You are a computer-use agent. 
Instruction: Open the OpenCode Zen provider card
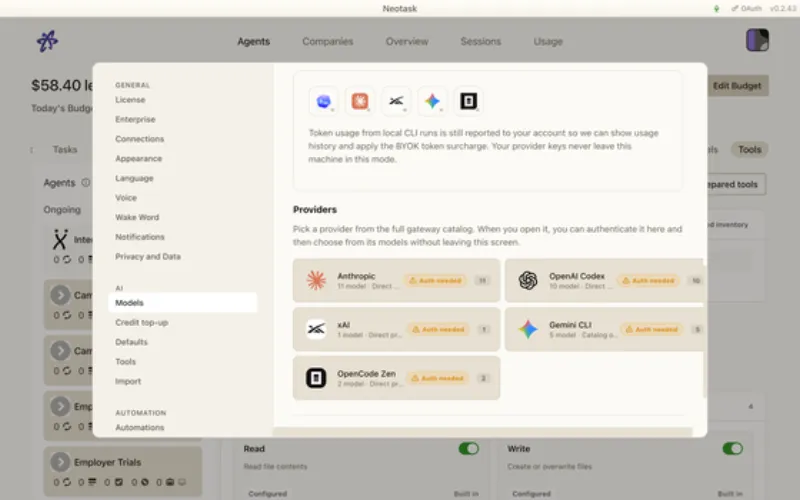396,378
